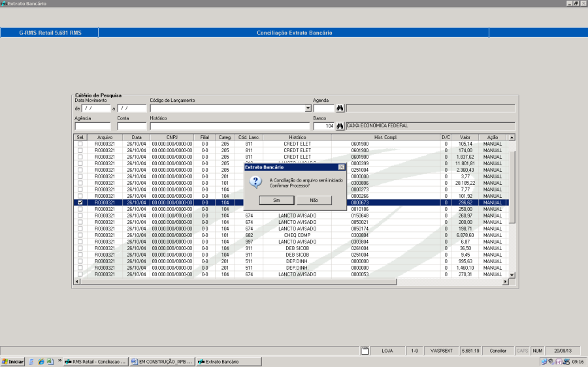Click the Histórico search input field

(229, 126)
